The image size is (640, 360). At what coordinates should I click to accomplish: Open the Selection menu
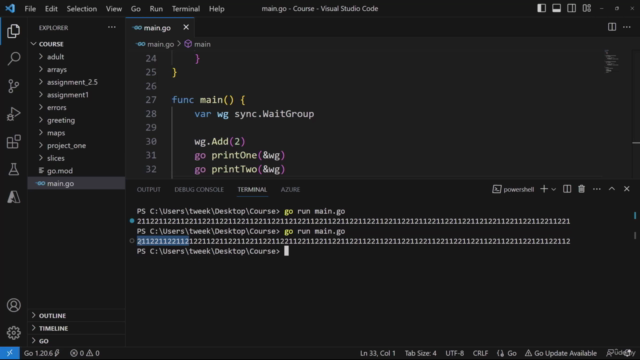pyautogui.click(x=82, y=9)
